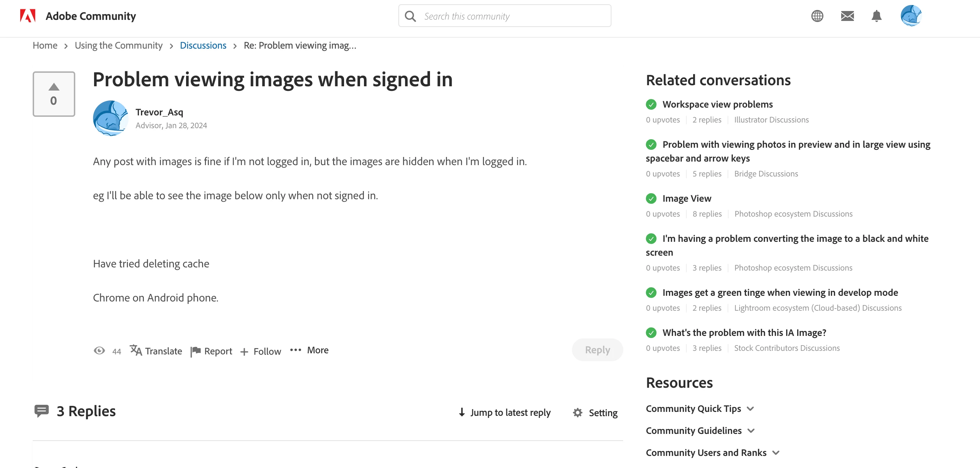
Task: Toggle Follow on this conversation
Action: 261,351
